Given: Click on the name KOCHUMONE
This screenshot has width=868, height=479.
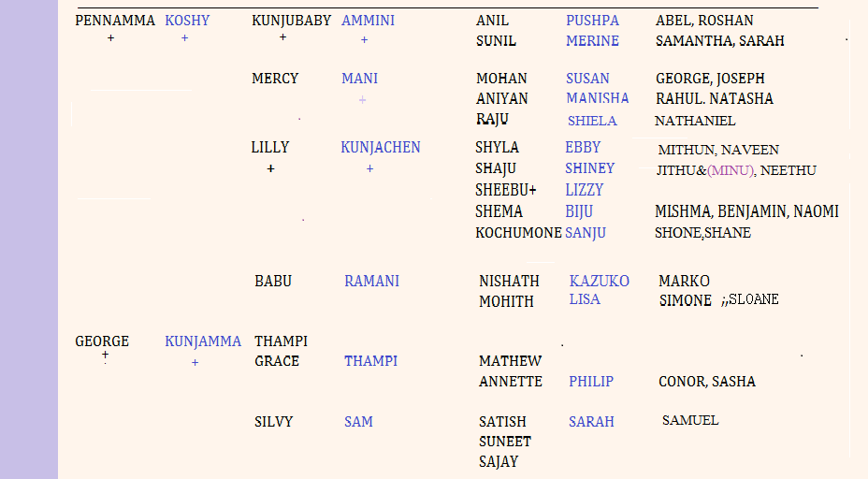Looking at the screenshot, I should click(x=518, y=233).
